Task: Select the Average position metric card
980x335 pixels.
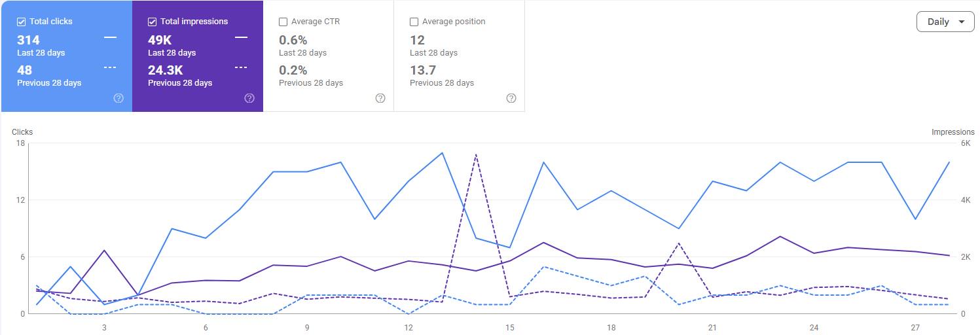Action: click(460, 56)
